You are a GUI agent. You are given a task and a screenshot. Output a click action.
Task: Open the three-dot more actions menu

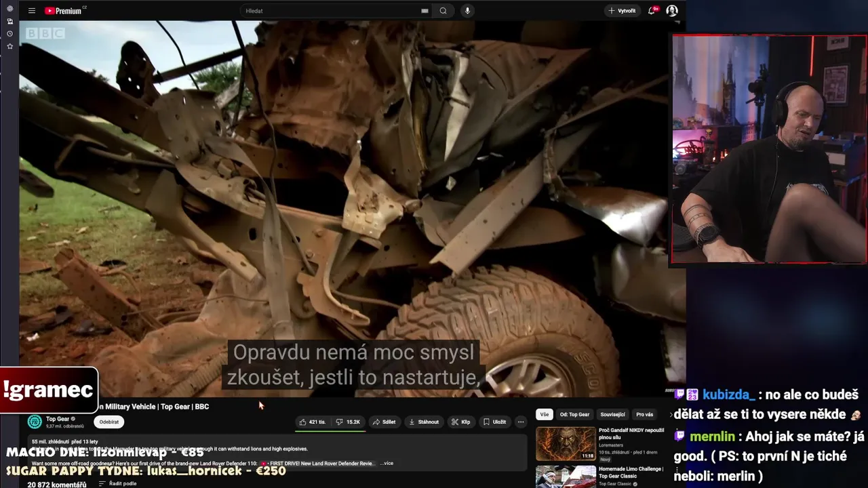521,422
